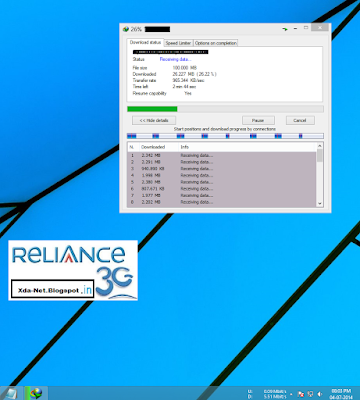Click the blue 'Receiving data...' status text
This screenshot has width=360, height=400.
click(175, 59)
